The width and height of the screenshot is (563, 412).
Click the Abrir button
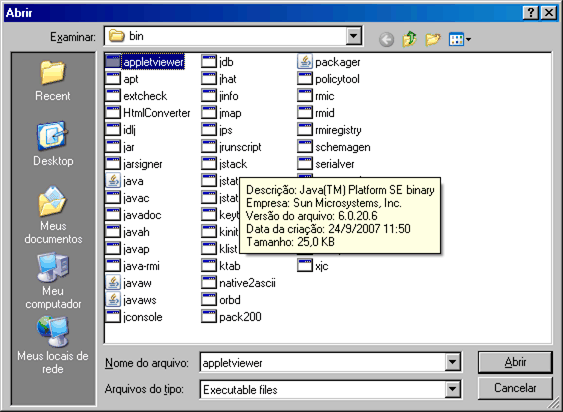coord(515,362)
